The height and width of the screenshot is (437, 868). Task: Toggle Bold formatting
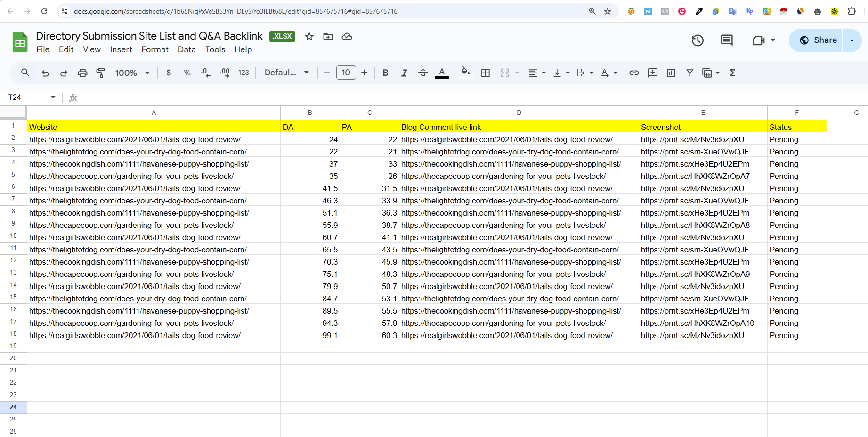(x=385, y=73)
